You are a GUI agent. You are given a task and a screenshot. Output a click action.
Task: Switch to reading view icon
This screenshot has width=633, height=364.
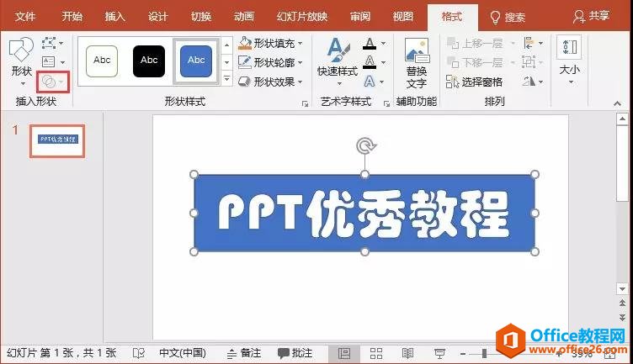point(407,354)
